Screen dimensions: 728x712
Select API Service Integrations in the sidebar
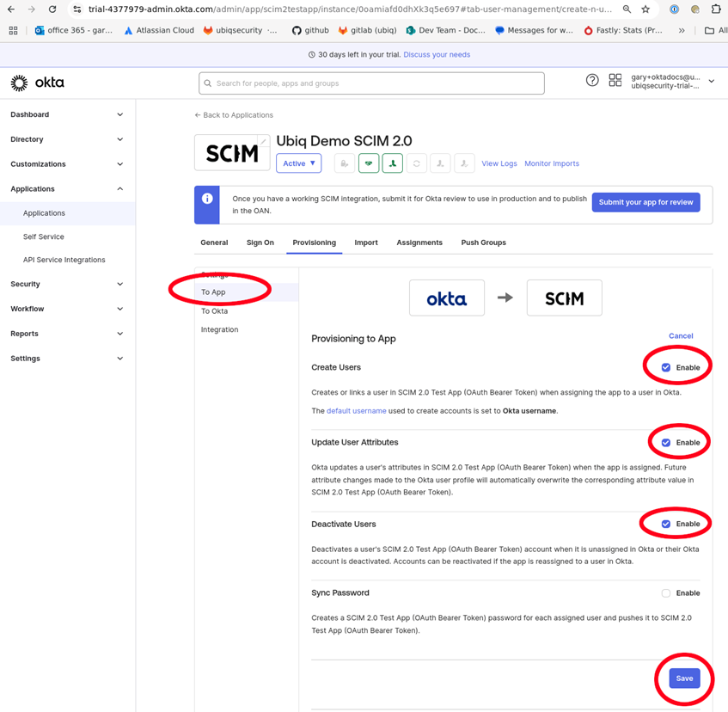pos(64,260)
